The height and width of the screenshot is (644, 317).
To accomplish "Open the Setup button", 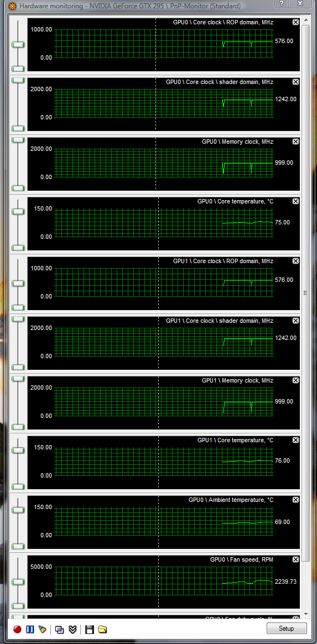I will 286,629.
